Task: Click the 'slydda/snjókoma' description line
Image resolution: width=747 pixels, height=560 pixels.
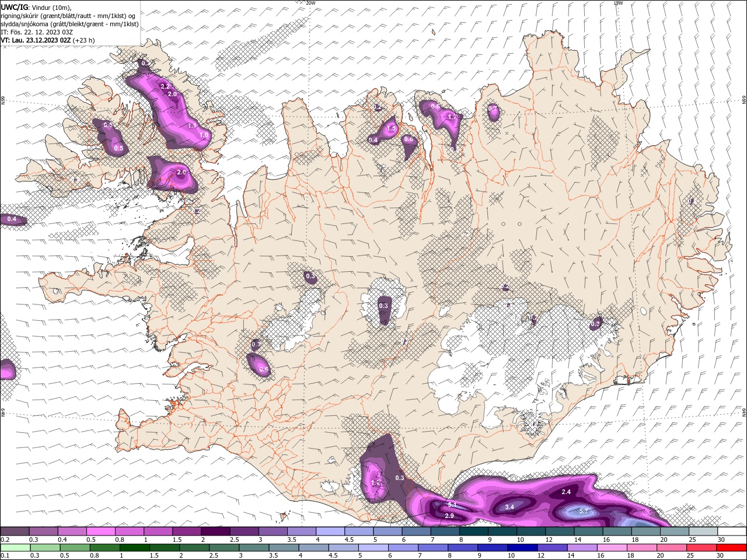Action: coord(69,24)
